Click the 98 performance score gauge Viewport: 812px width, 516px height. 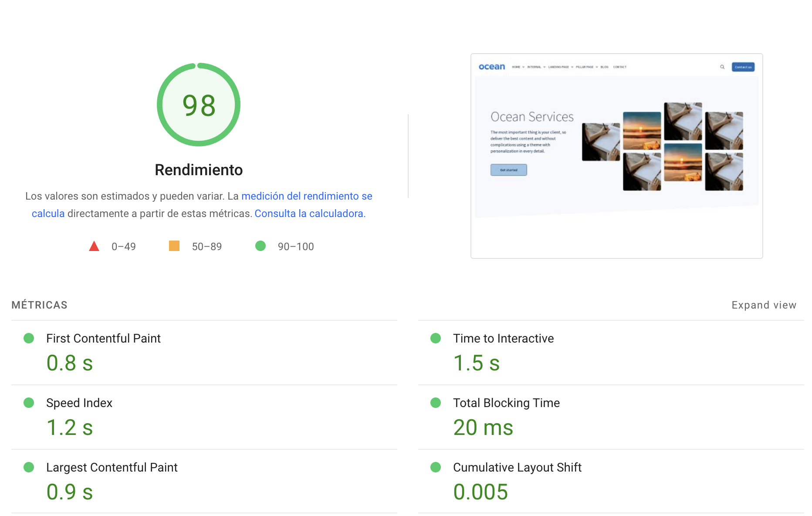[x=199, y=105]
